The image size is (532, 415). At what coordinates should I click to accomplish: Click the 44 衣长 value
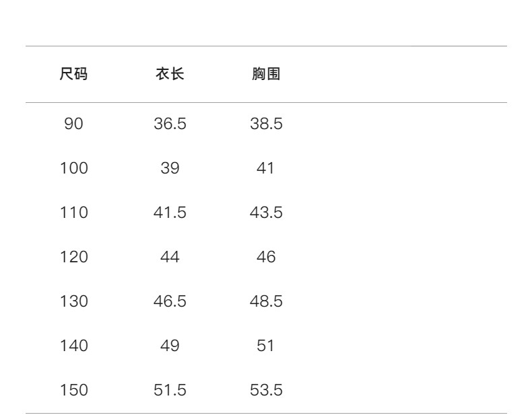pos(170,258)
